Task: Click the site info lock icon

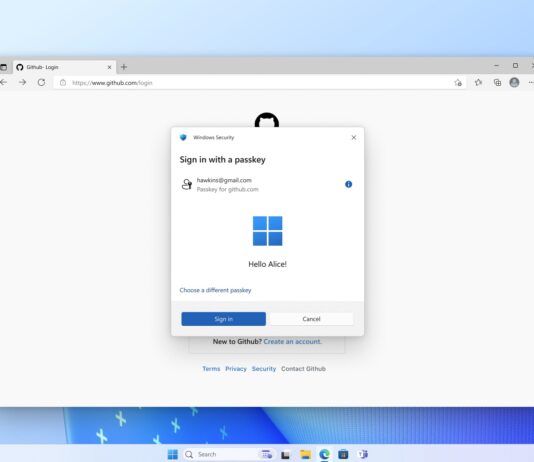Action: click(x=63, y=83)
